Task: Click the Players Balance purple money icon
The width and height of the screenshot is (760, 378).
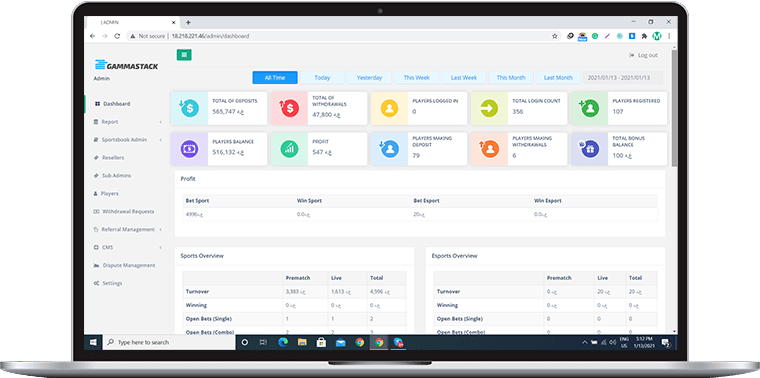Action: click(x=189, y=149)
